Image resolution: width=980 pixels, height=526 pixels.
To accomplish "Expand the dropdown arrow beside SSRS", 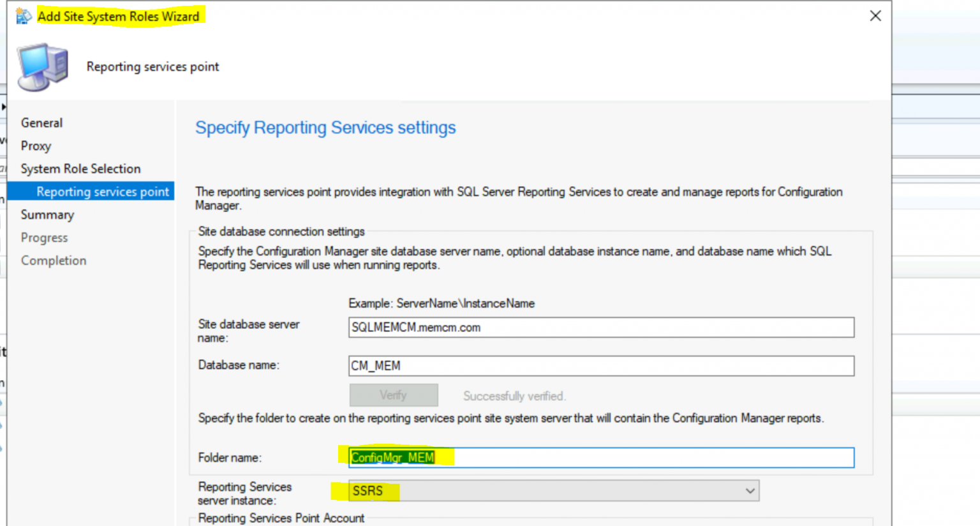I will click(x=750, y=491).
